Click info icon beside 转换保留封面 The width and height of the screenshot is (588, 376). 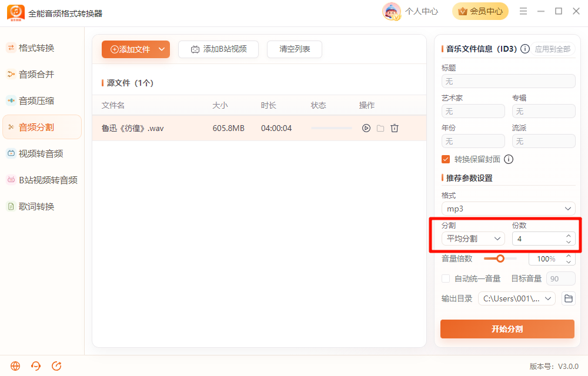coord(509,159)
